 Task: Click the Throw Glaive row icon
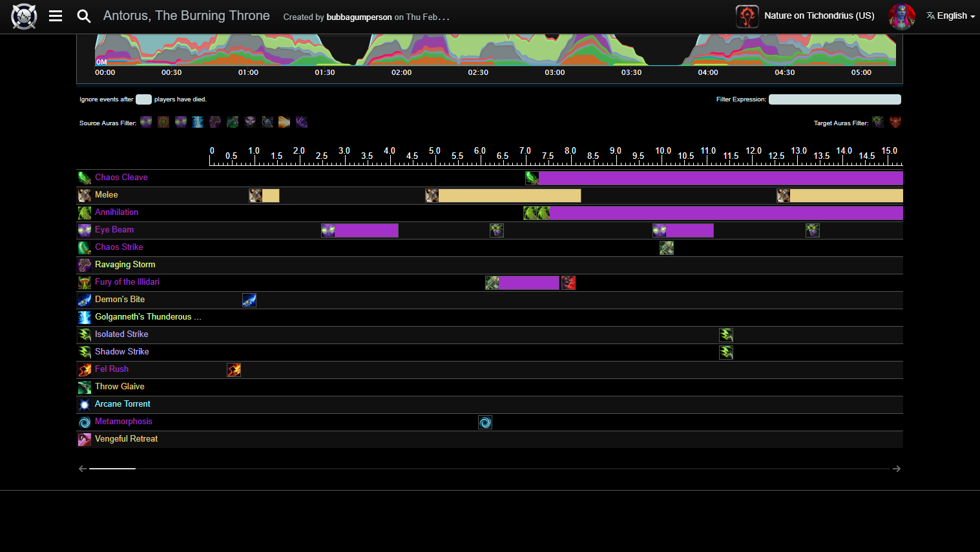point(85,387)
